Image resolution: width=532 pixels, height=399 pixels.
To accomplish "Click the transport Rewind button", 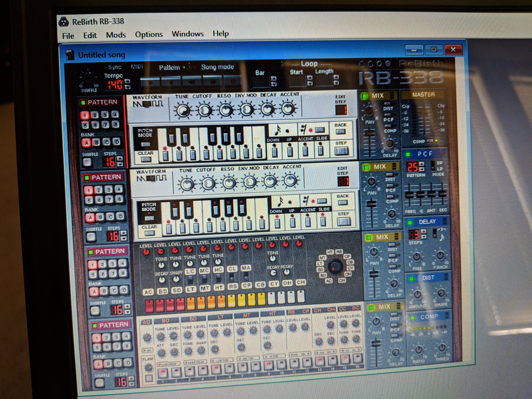I will pos(192,81).
